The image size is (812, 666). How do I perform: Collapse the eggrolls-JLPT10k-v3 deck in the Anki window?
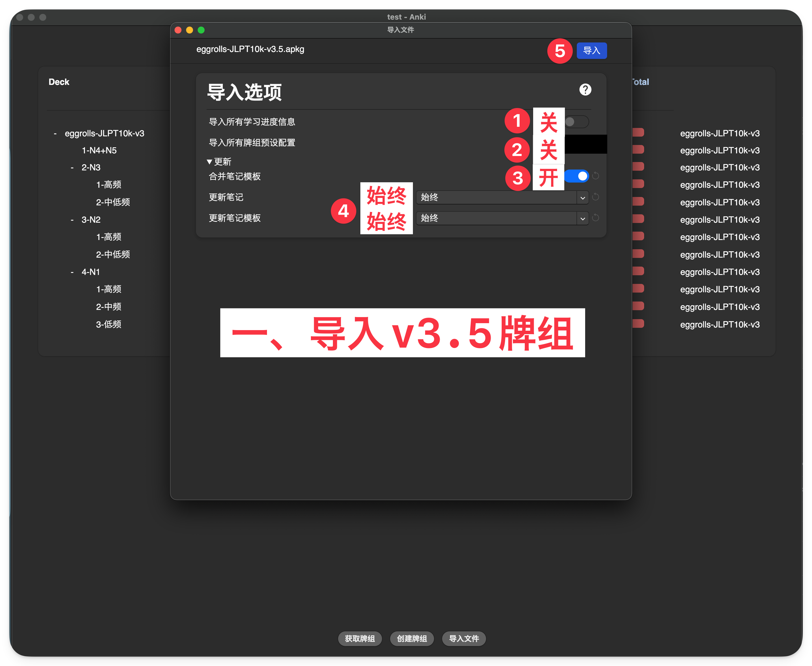[x=55, y=134]
